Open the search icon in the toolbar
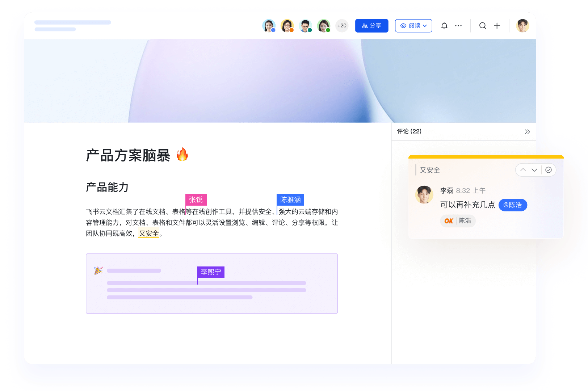588x391 pixels. (x=483, y=26)
